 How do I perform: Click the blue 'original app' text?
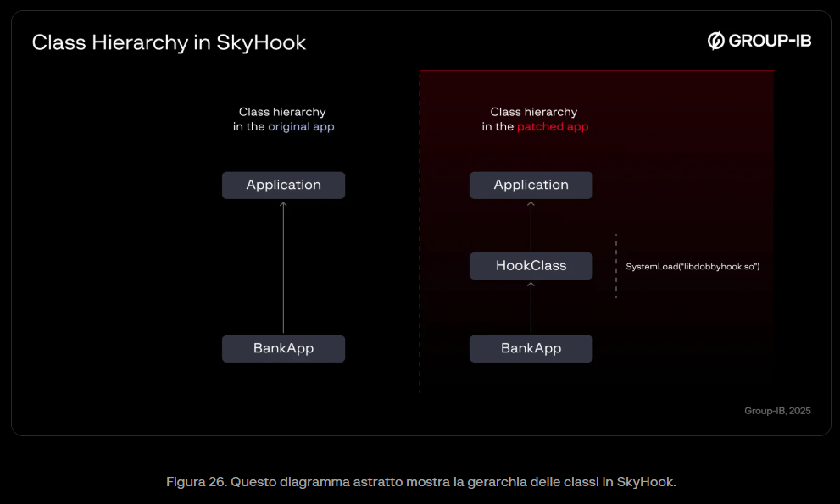(301, 127)
